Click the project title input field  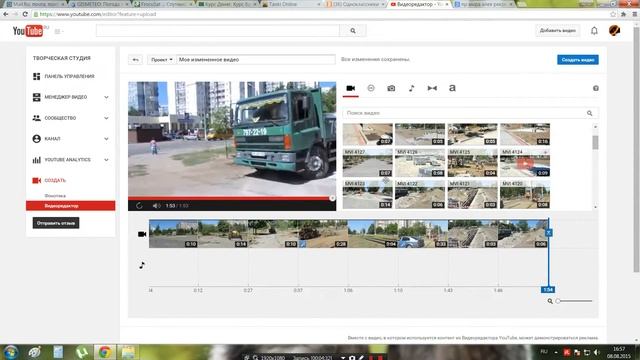coord(256,60)
